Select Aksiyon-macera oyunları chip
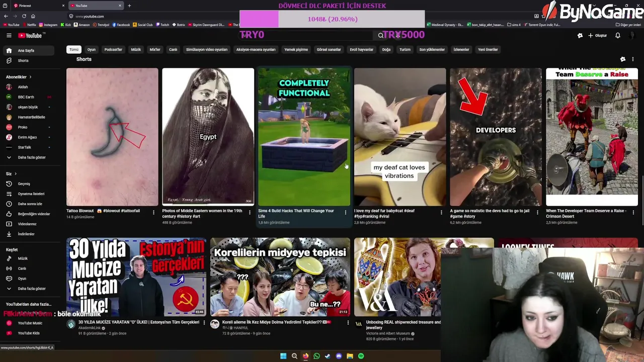Viewport: 644px width, 362px height. (x=256, y=49)
